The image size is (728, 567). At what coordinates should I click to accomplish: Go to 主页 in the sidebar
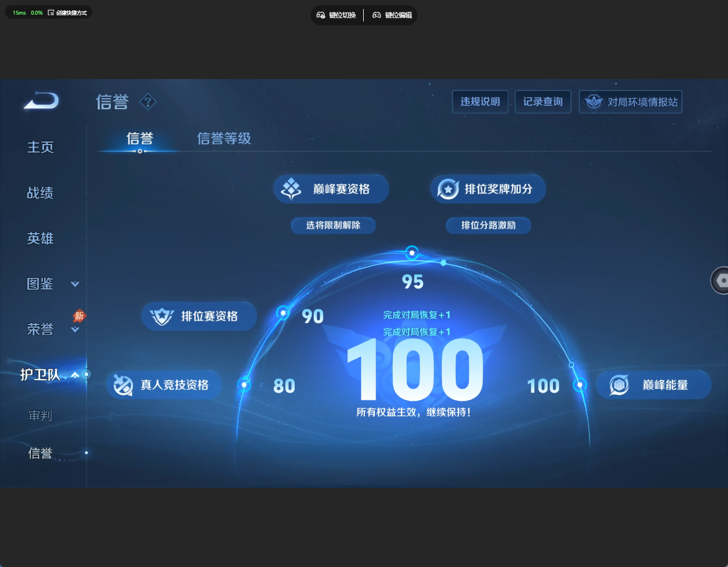[40, 147]
